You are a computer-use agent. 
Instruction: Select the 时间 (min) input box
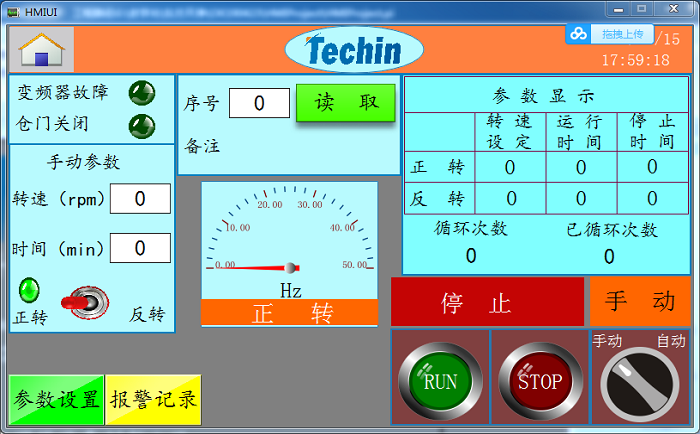click(x=139, y=248)
